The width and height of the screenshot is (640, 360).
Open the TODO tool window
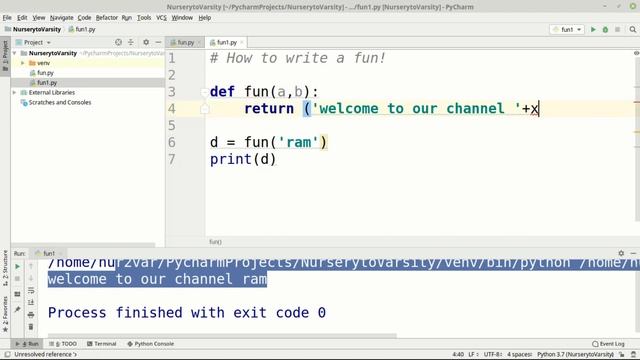(63, 344)
